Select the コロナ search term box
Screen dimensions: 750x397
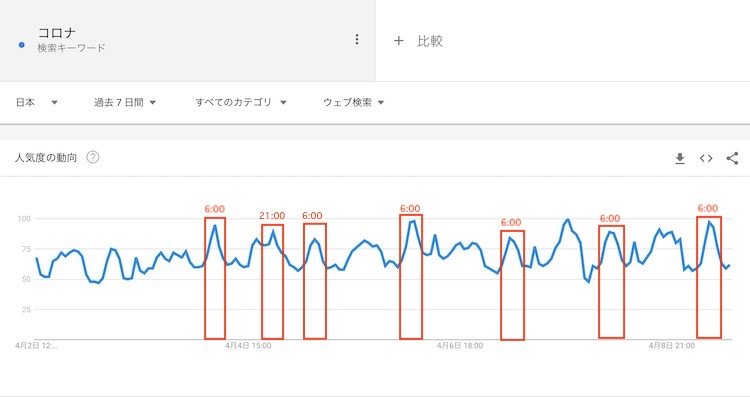click(188, 41)
